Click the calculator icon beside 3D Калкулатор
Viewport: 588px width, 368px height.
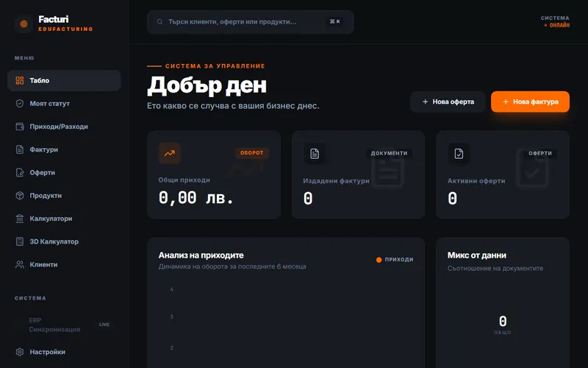point(20,241)
